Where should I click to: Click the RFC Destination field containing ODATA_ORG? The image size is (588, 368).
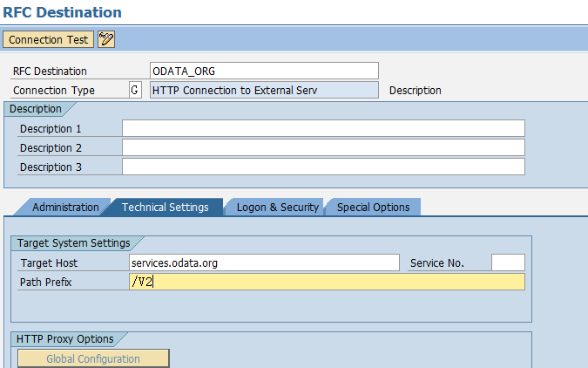264,71
